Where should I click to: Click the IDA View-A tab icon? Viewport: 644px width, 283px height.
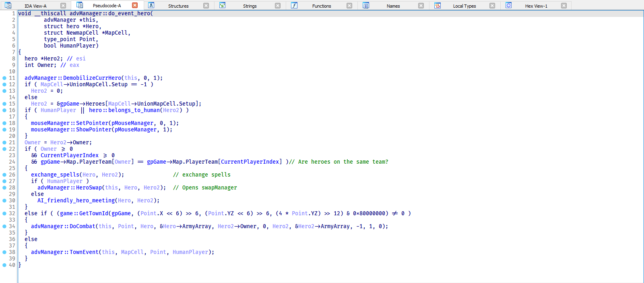(x=8, y=6)
